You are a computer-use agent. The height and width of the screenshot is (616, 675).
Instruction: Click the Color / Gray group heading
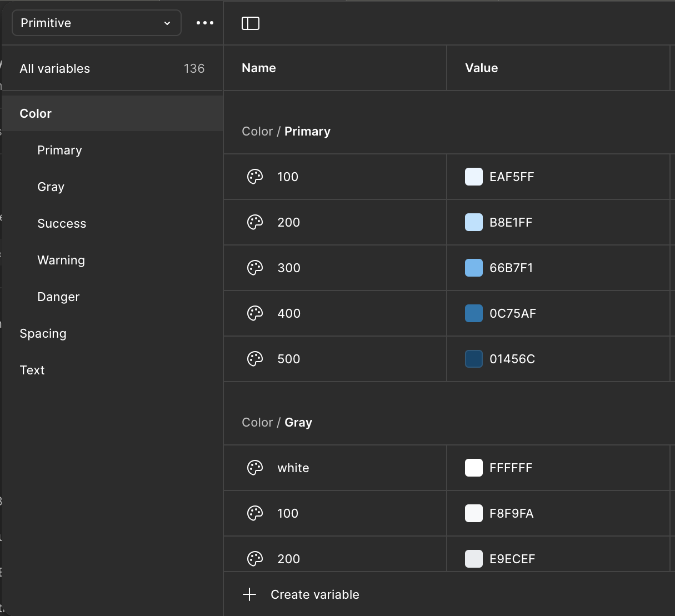(x=277, y=422)
